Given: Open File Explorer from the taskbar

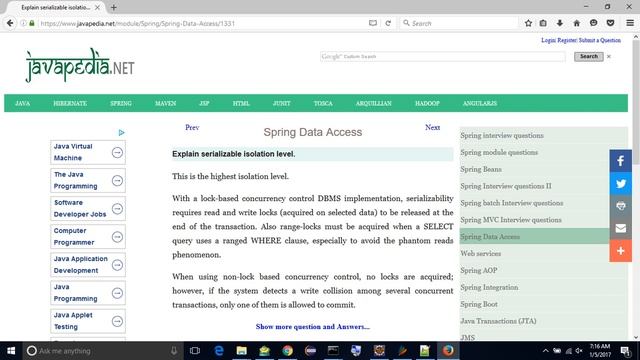Looking at the screenshot, I should click(x=242, y=351).
